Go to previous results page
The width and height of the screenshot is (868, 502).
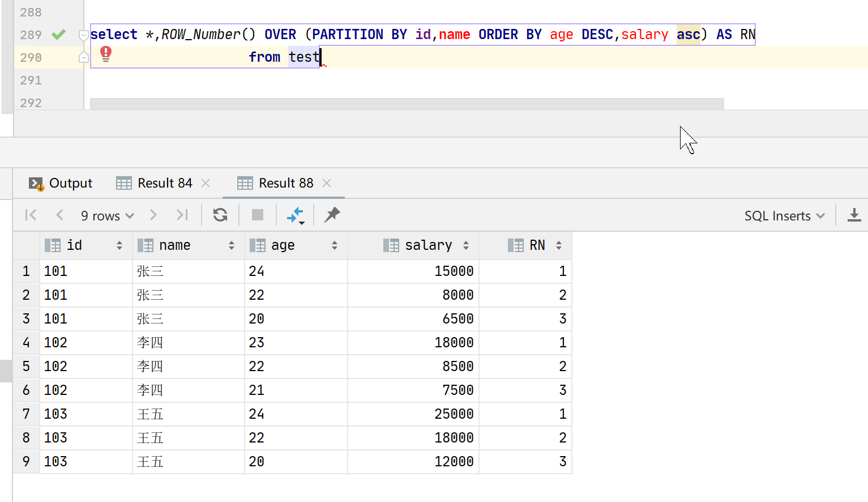59,215
